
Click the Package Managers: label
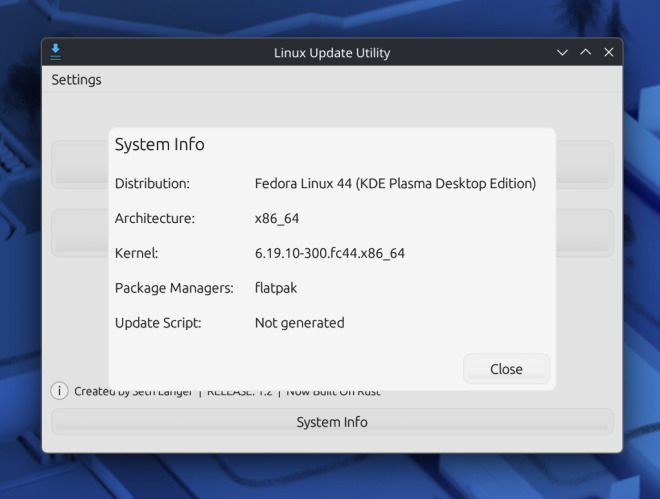click(x=174, y=288)
